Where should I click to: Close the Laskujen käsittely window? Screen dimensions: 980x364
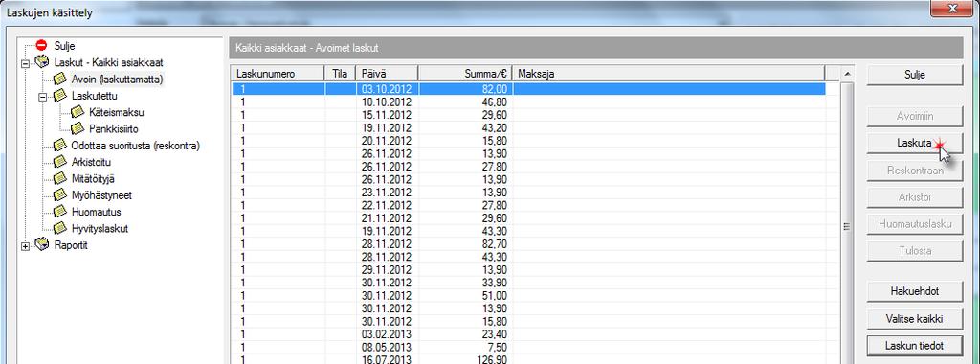point(951,7)
